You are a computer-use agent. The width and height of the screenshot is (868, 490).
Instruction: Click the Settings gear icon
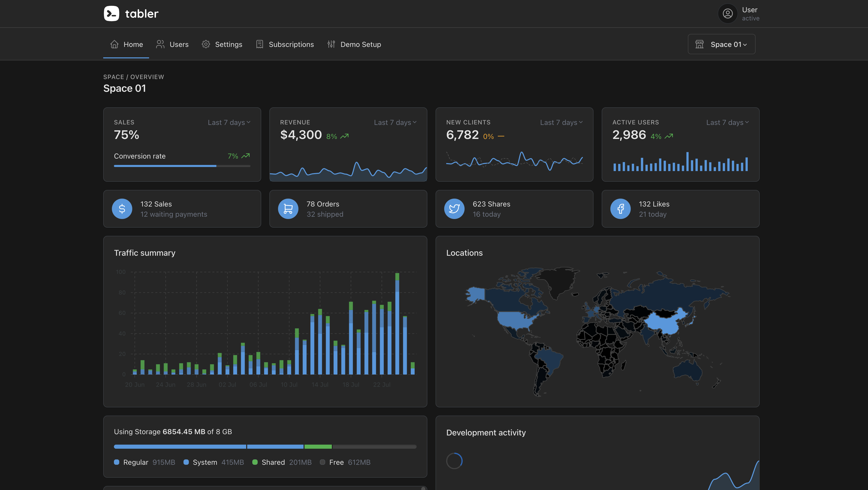coord(206,44)
